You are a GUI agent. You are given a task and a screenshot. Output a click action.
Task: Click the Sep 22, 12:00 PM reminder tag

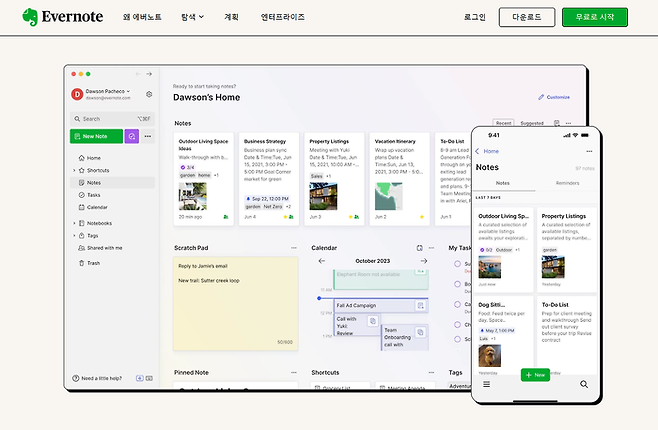coord(267,199)
